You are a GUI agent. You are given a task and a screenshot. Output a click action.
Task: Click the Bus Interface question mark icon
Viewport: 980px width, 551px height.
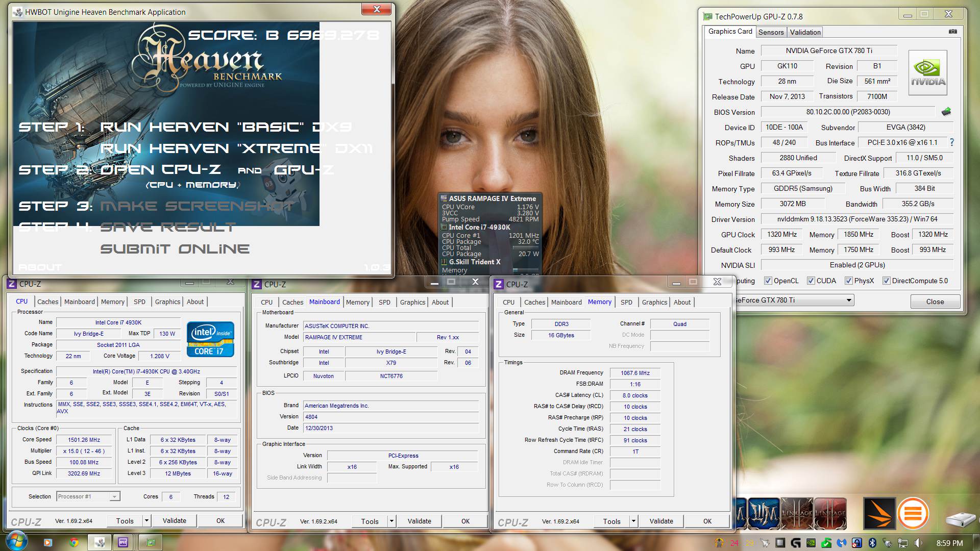point(951,142)
